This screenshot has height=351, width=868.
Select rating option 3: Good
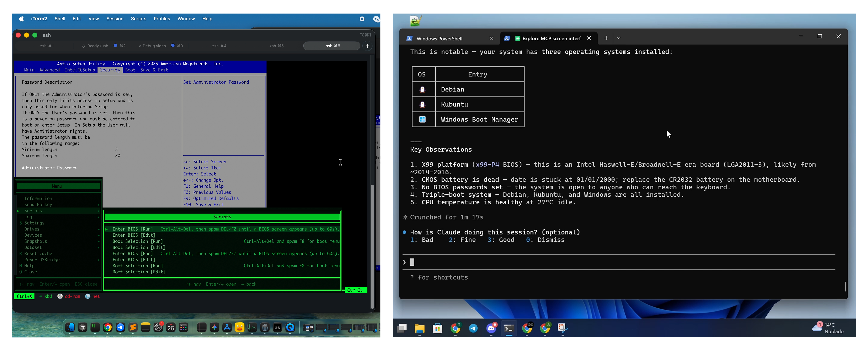[501, 240]
